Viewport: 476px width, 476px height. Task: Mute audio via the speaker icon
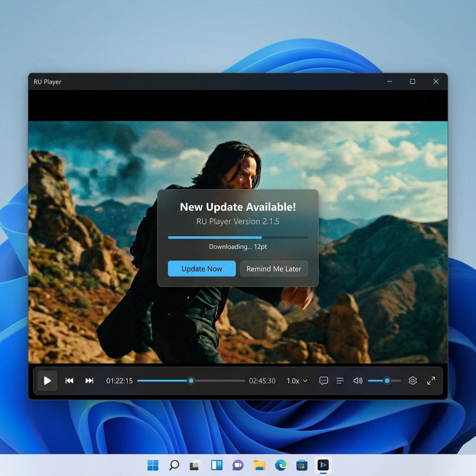[358, 381]
